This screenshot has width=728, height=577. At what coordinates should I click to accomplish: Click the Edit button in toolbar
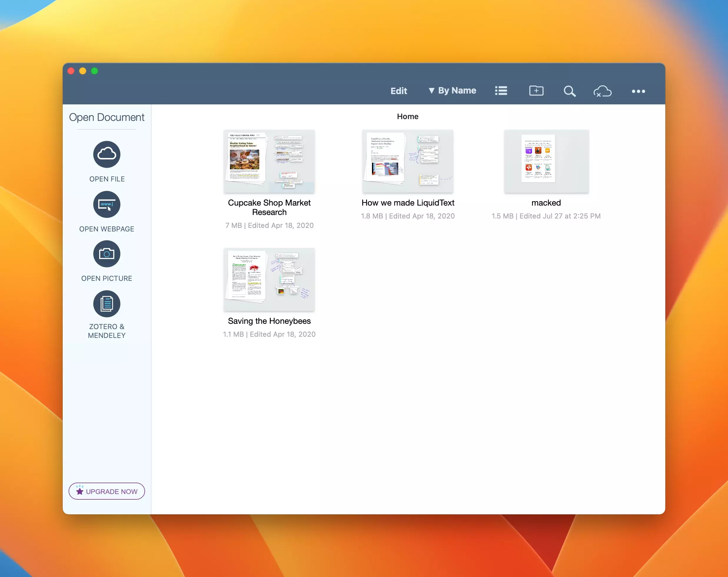click(x=398, y=91)
